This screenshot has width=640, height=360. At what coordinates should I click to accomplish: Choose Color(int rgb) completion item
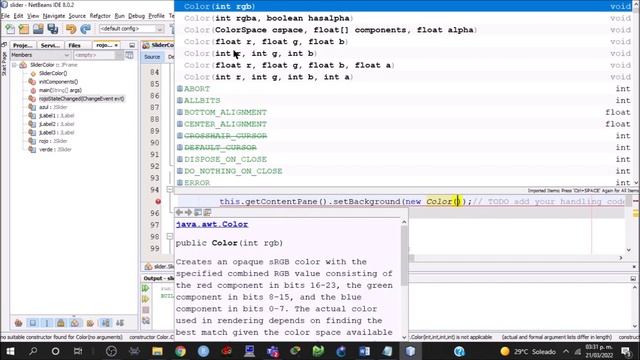(404, 6)
